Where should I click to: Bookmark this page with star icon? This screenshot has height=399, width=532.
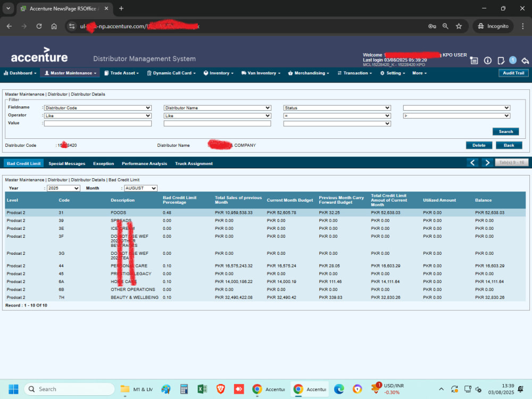tap(459, 26)
